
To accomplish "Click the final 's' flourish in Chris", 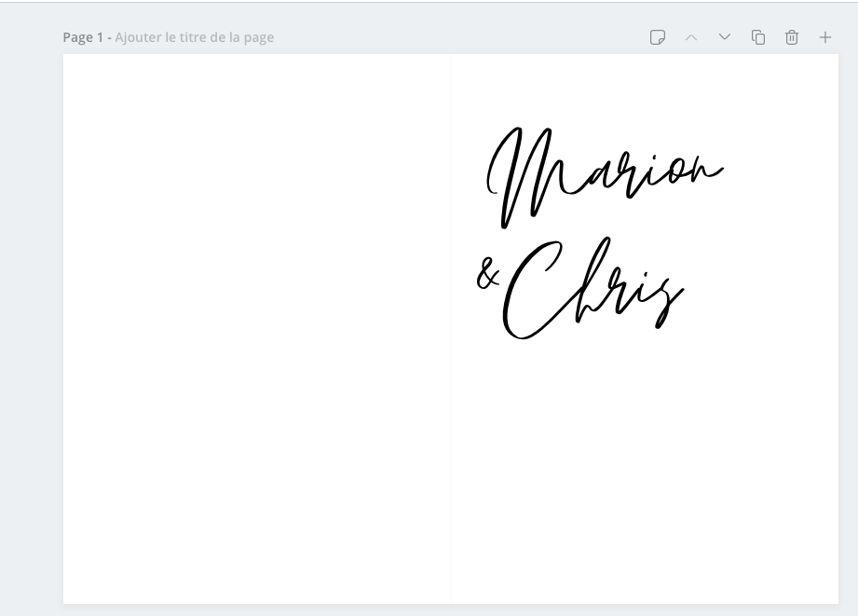I will pyautogui.click(x=666, y=300).
